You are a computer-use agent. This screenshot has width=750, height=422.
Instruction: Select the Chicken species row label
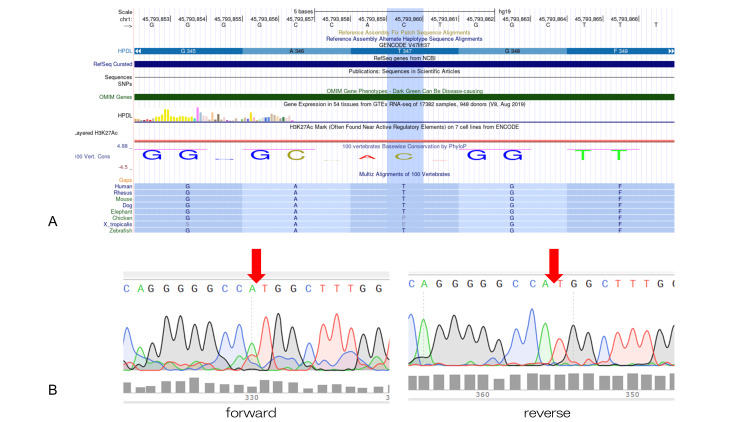point(122,218)
